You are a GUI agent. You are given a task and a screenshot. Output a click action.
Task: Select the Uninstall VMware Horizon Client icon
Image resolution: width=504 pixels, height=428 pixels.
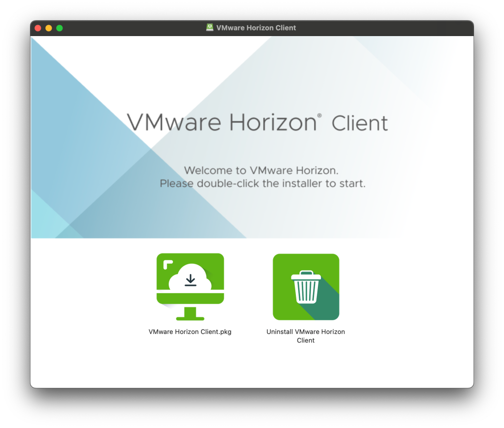coord(306,286)
